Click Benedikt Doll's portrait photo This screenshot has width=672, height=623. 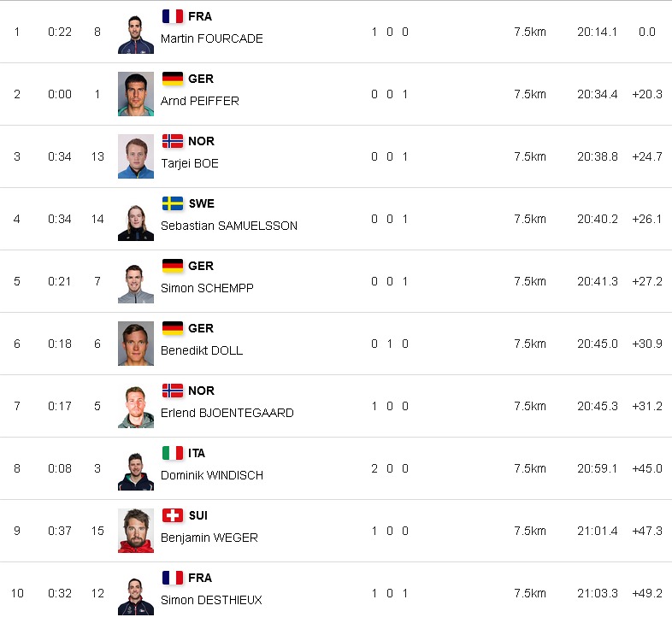coord(136,344)
